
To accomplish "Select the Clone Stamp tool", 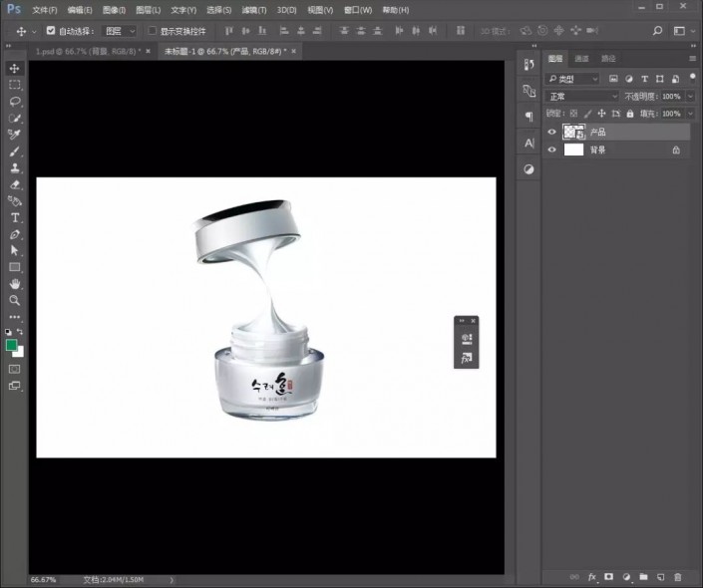I will pos(14,167).
